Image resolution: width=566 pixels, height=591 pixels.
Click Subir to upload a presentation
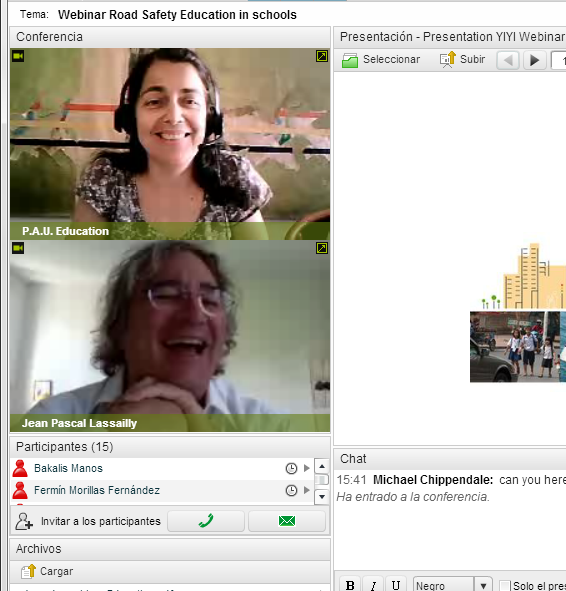(x=462, y=60)
